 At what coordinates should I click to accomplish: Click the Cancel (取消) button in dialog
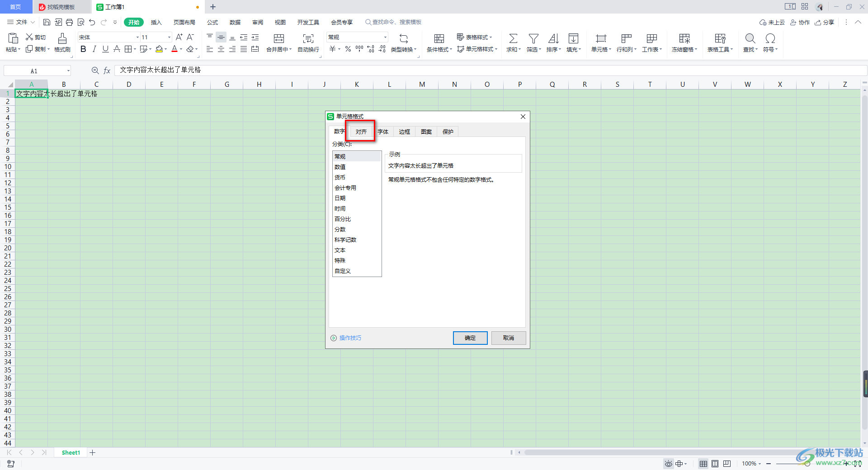click(x=509, y=338)
